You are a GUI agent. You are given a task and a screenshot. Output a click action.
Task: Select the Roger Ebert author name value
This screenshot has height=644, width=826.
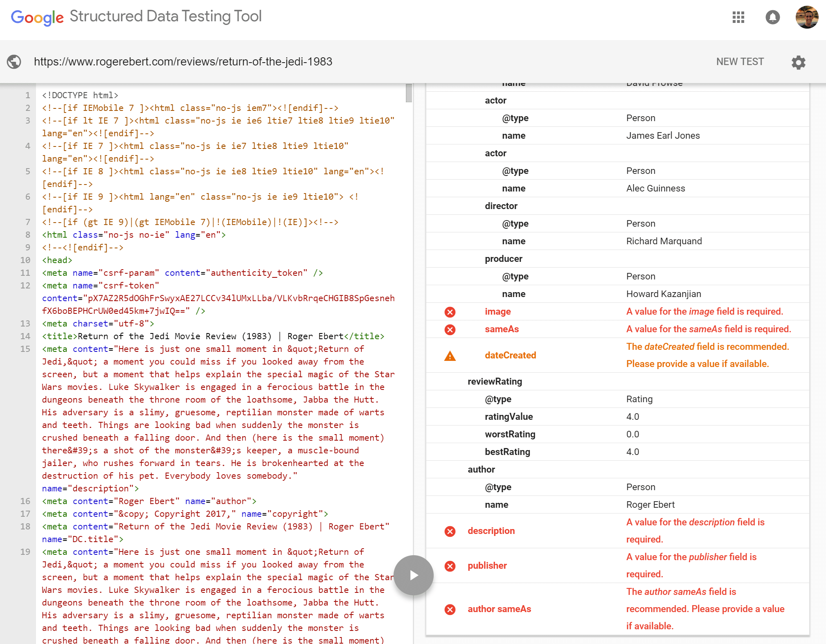pyautogui.click(x=650, y=505)
